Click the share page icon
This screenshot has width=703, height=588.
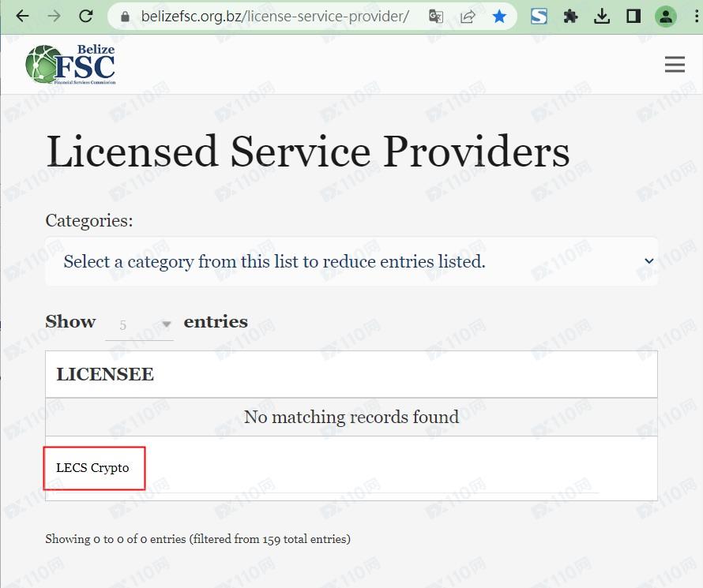468,17
